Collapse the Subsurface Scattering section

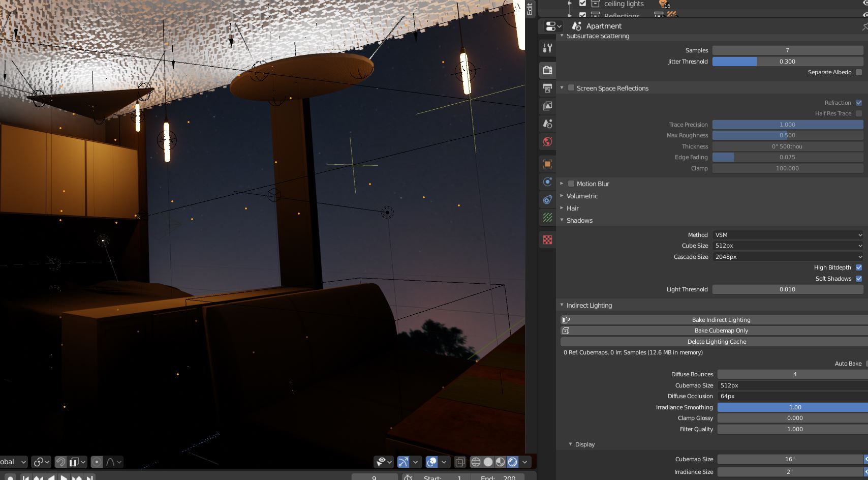tap(563, 36)
